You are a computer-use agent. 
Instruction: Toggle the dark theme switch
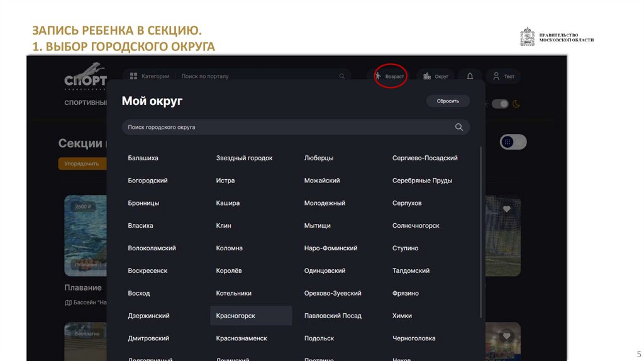tap(501, 104)
